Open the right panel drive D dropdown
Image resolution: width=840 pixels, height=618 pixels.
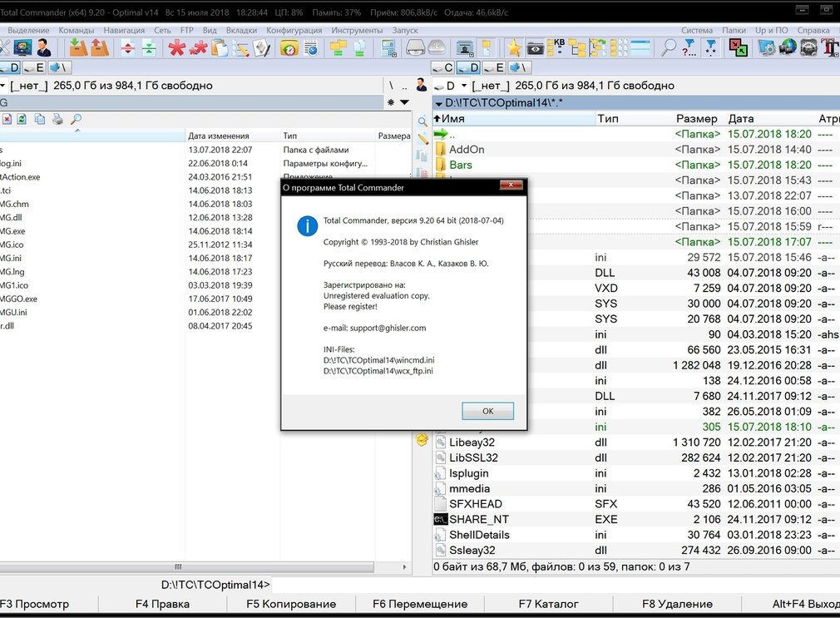464,86
